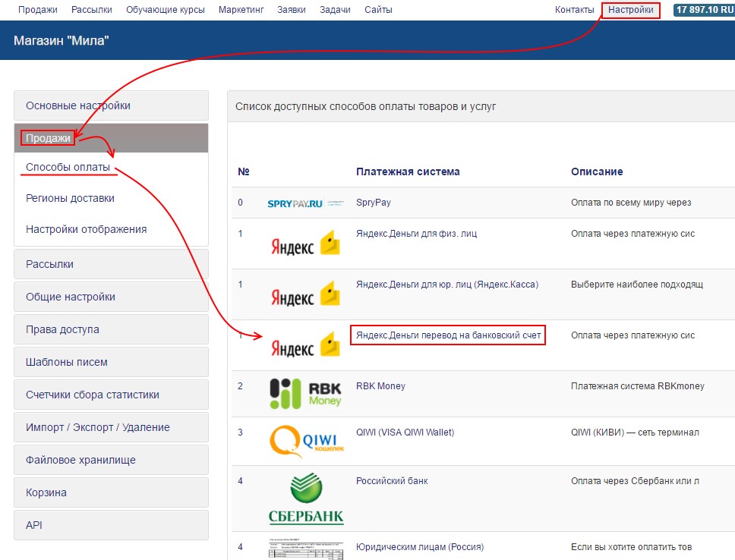Expand the Права доступа section
The image size is (735, 560).
click(111, 329)
